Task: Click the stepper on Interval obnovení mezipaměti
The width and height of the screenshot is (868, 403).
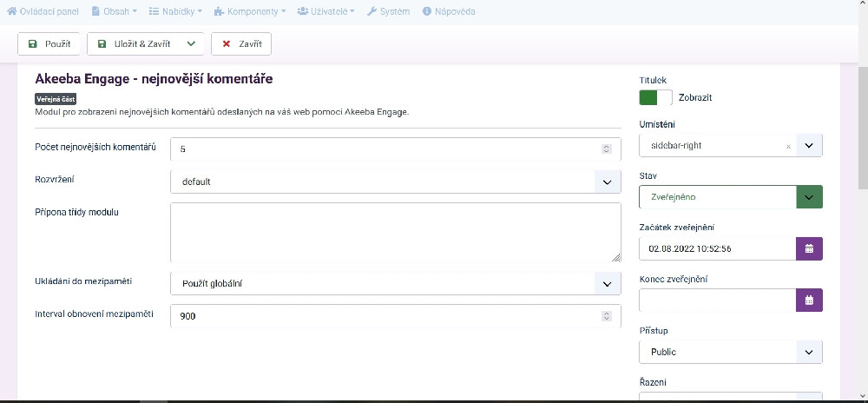Action: [606, 316]
